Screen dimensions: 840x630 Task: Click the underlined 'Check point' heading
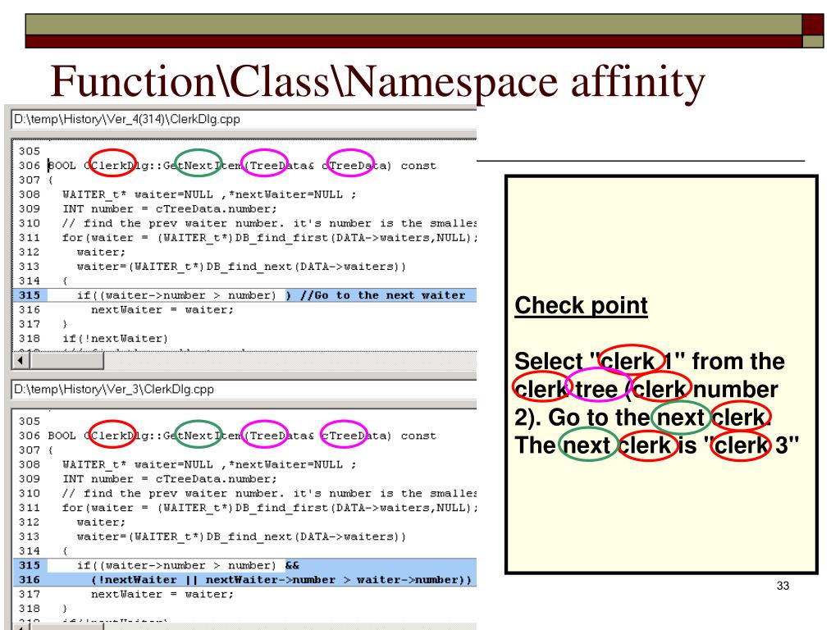[x=581, y=307]
